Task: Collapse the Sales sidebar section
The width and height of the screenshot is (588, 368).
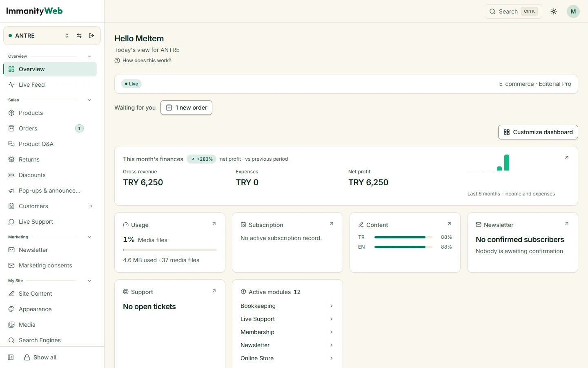Action: point(89,100)
